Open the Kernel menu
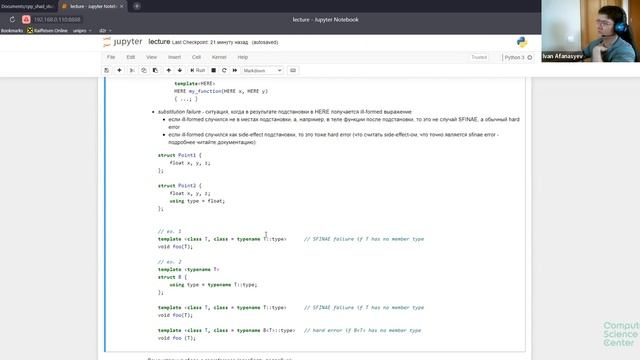640x360 pixels. pos(219,57)
